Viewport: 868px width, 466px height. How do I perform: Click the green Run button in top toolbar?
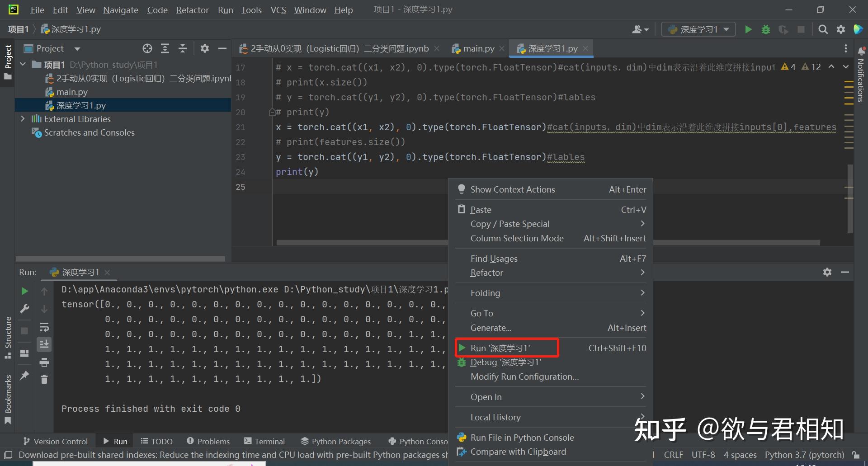point(748,29)
